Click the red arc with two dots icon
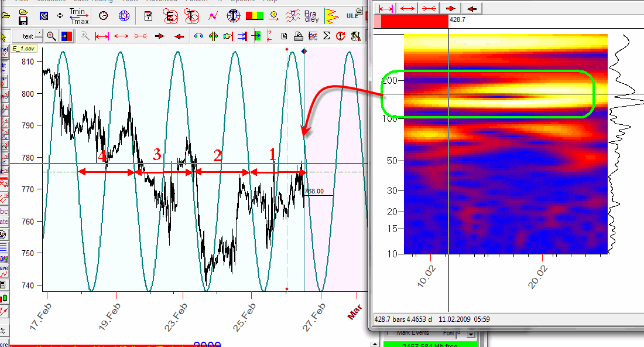Image resolution: width=644 pixels, height=347 pixels. tap(199, 36)
